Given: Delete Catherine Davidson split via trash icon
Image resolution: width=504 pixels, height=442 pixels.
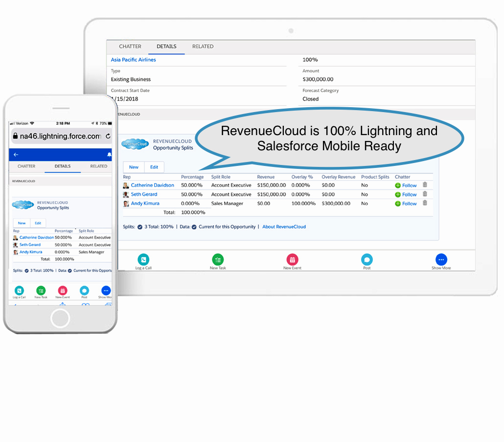Looking at the screenshot, I should [x=425, y=185].
